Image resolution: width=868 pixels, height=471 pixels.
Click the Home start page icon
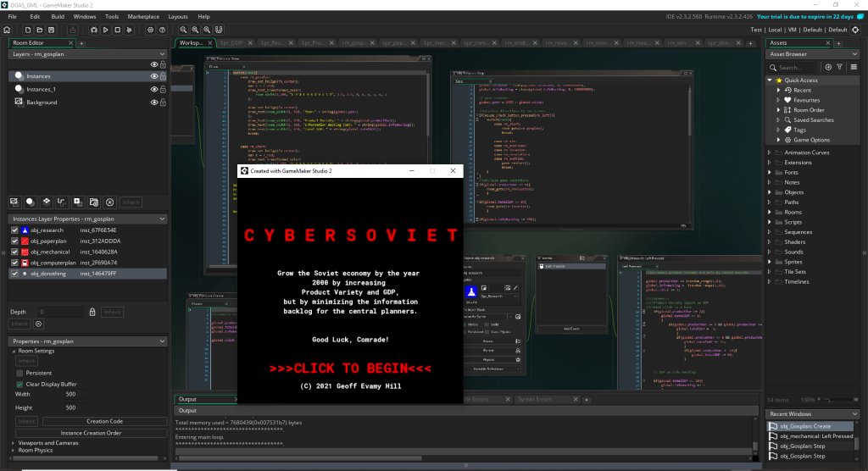pyautogui.click(x=7, y=30)
